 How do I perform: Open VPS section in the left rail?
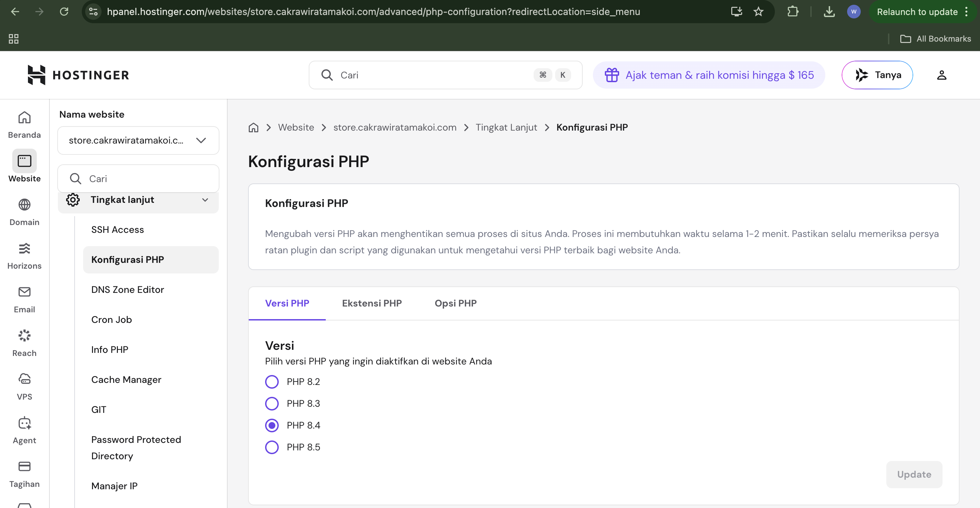[24, 387]
